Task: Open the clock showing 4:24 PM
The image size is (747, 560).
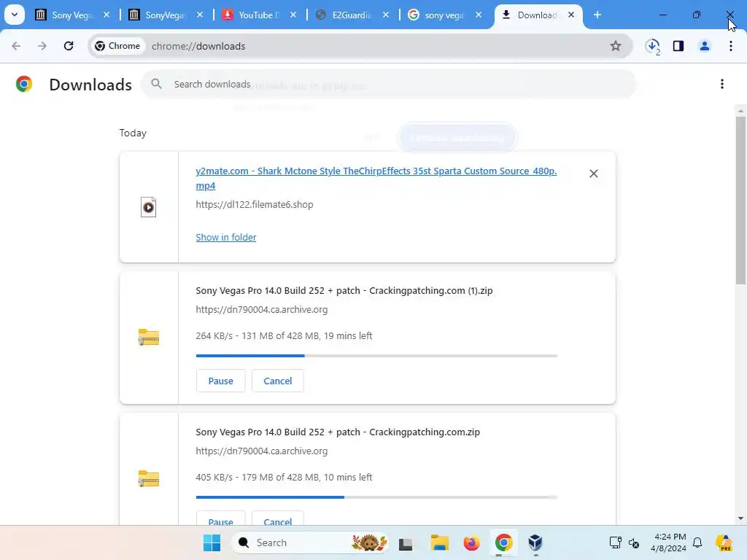Action: click(668, 542)
